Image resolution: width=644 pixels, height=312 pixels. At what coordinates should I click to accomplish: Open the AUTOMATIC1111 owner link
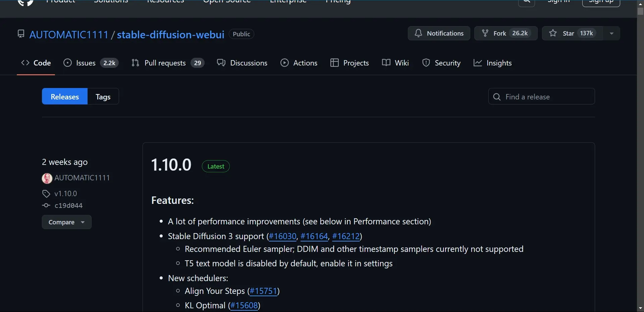point(69,34)
